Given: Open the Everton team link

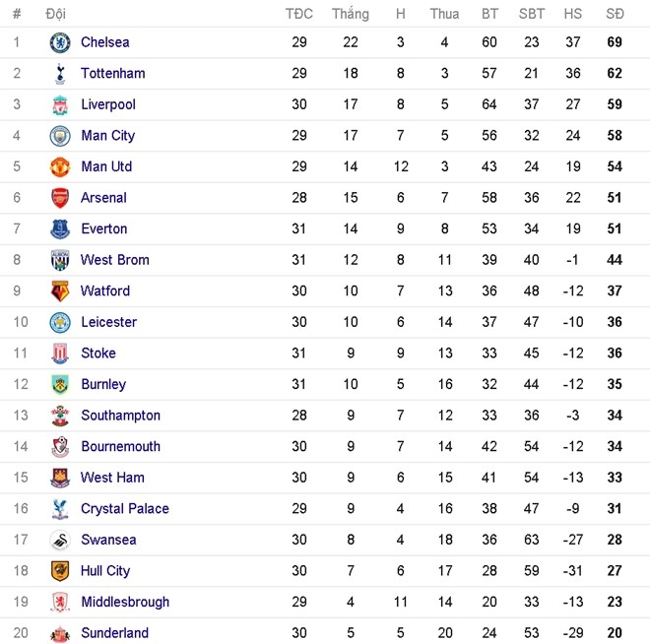Looking at the screenshot, I should point(104,228).
